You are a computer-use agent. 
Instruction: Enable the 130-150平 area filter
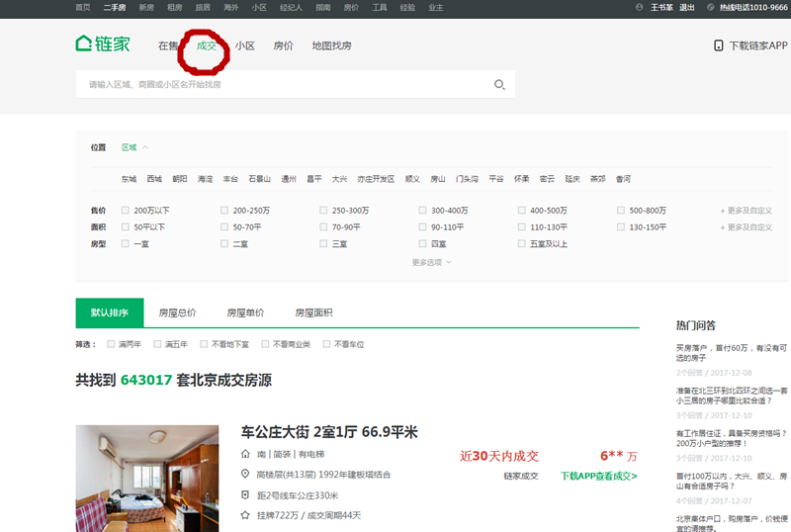coord(621,227)
